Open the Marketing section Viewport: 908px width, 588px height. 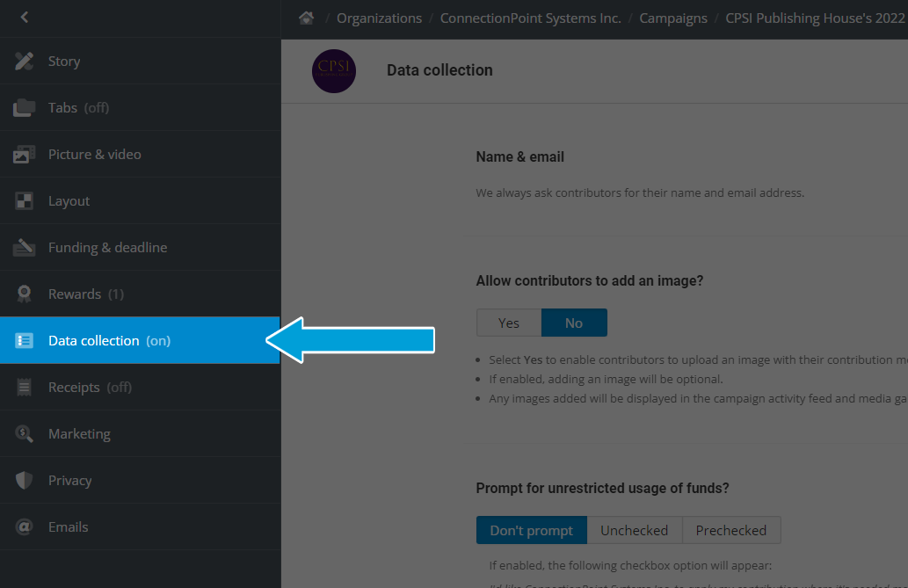(140, 433)
